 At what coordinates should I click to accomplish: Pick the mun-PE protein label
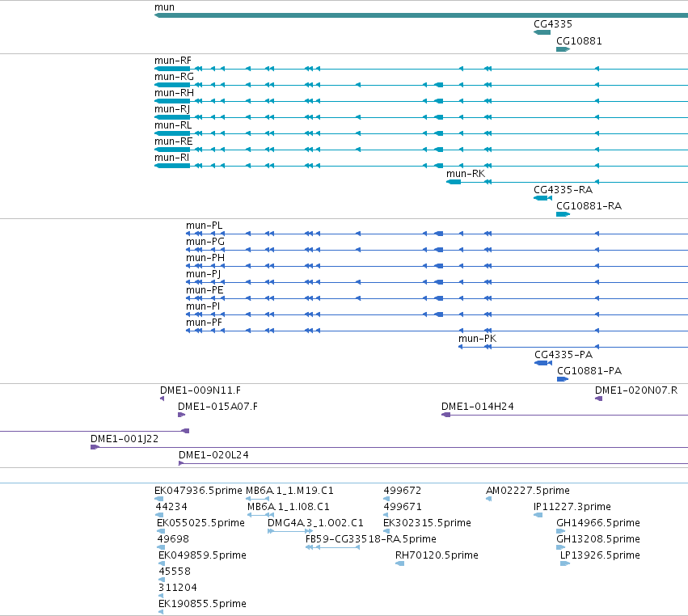[x=205, y=290]
